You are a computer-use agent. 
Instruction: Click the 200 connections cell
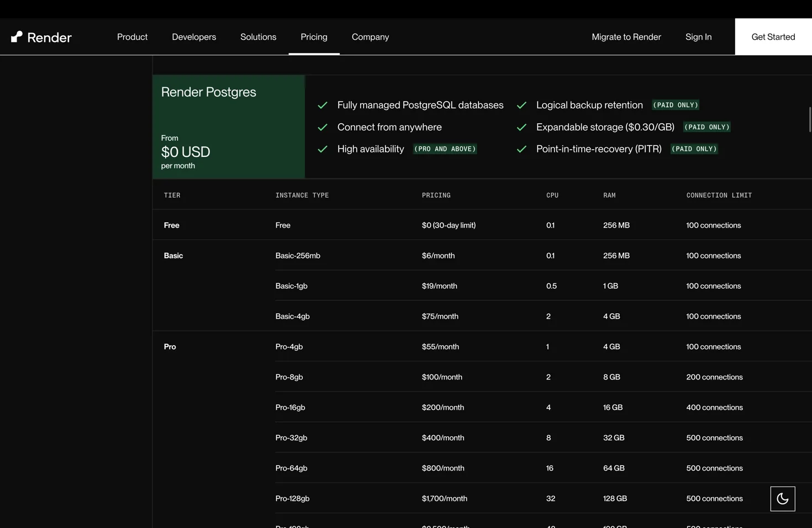714,377
